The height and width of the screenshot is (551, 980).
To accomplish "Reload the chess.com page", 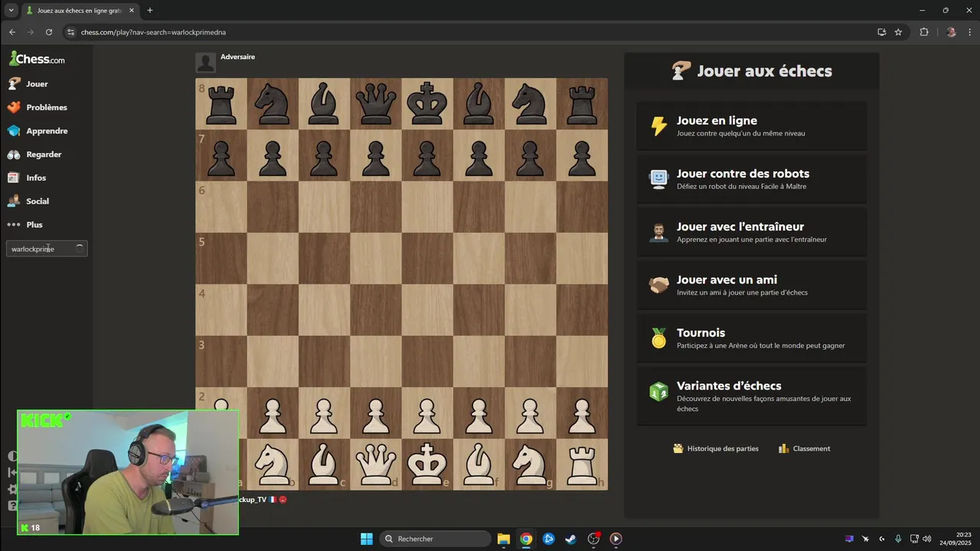I will pyautogui.click(x=49, y=32).
